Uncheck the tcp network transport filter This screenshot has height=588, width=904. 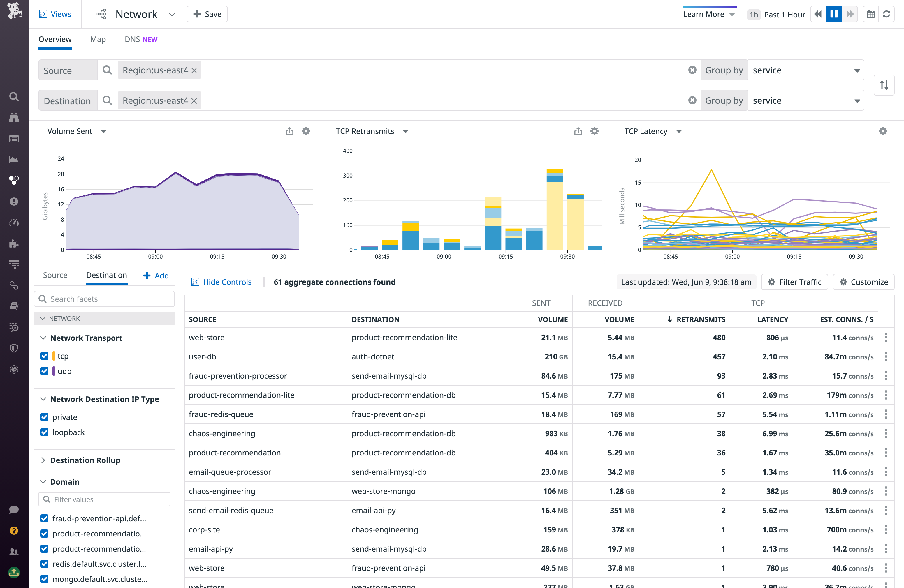44,356
